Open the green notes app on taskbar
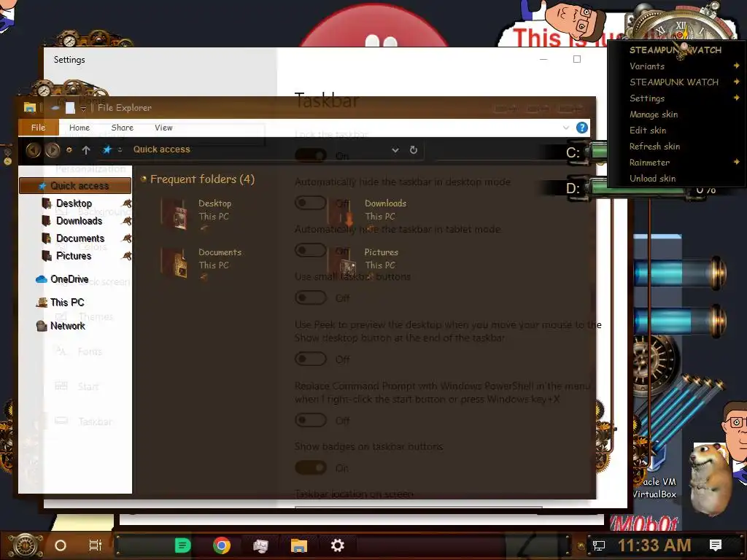The height and width of the screenshot is (560, 747). point(182,545)
